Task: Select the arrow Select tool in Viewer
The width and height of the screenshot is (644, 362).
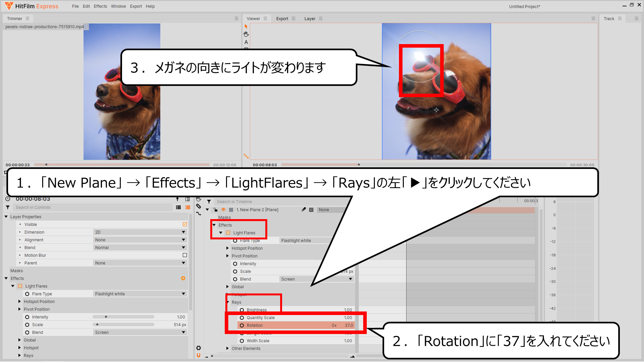Action: [x=246, y=27]
